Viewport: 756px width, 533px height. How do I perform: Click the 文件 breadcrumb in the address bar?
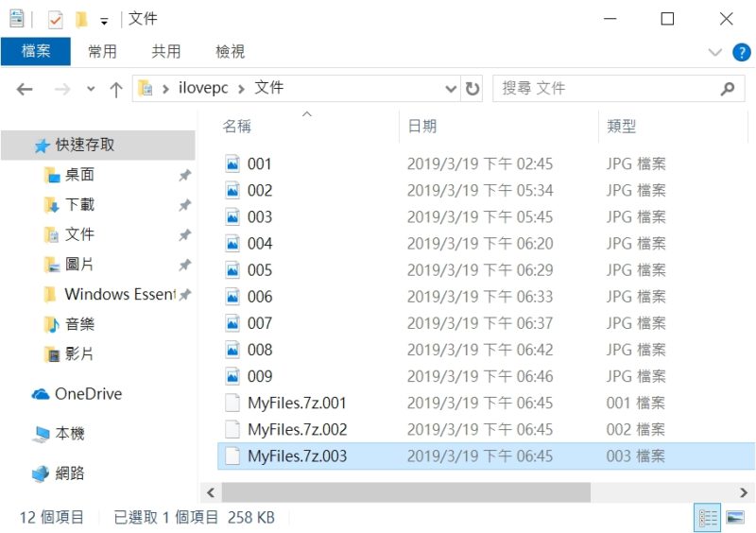coord(268,88)
